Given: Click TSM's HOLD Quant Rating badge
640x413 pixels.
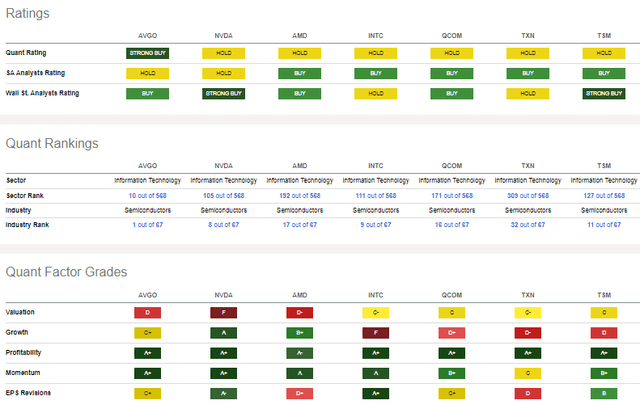Looking at the screenshot, I should pyautogui.click(x=604, y=53).
